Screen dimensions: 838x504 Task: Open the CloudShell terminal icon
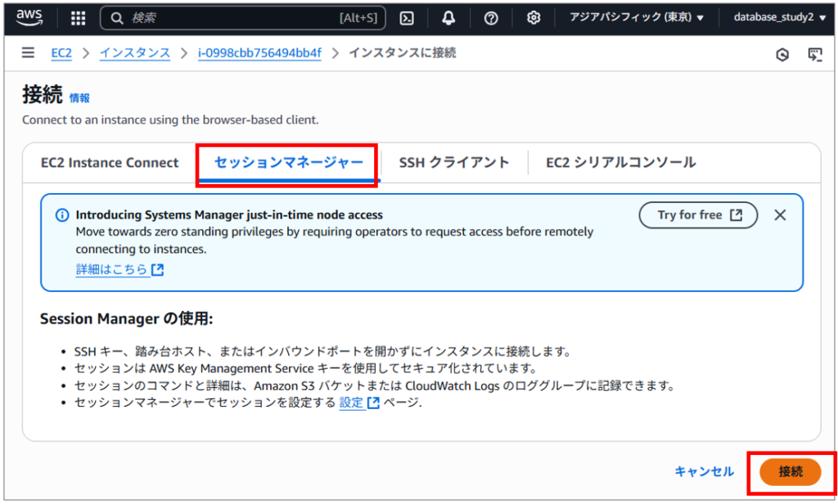(x=407, y=18)
